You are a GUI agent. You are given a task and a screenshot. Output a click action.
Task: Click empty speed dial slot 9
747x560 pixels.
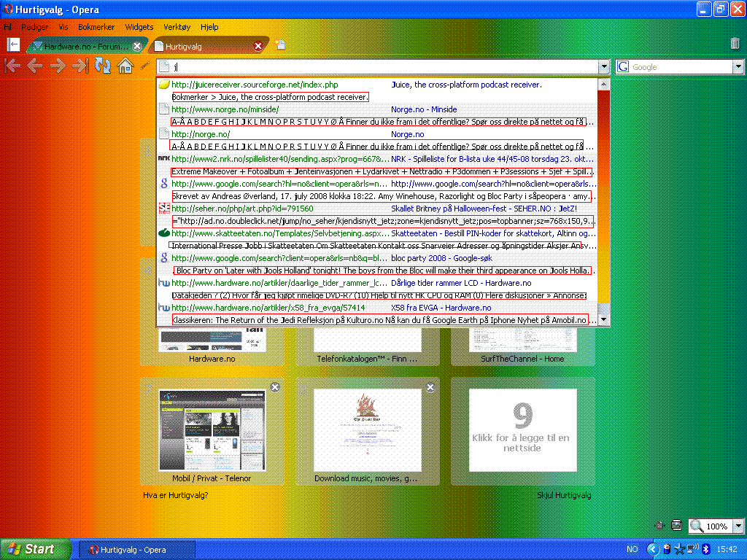click(522, 431)
